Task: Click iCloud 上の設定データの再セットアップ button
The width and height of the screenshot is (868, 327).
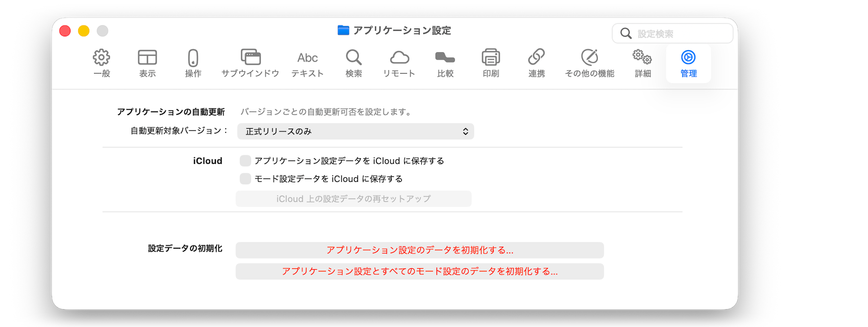Action: pyautogui.click(x=353, y=199)
